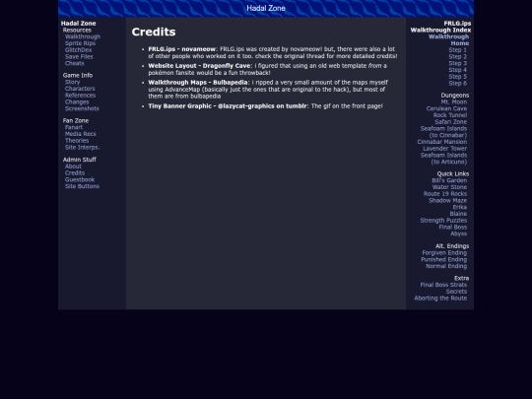View the Normal Ending page
Viewport: 532px width, 399px height.
[446, 266]
